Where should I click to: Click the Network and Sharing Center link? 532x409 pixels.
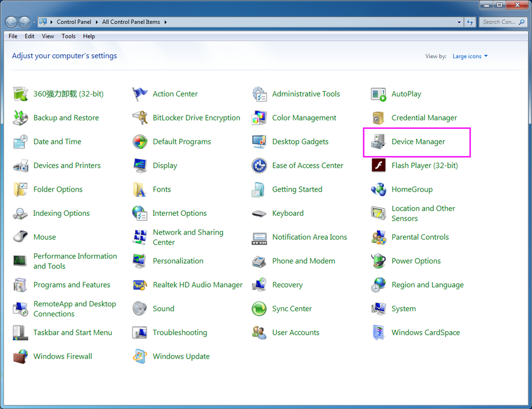(188, 237)
